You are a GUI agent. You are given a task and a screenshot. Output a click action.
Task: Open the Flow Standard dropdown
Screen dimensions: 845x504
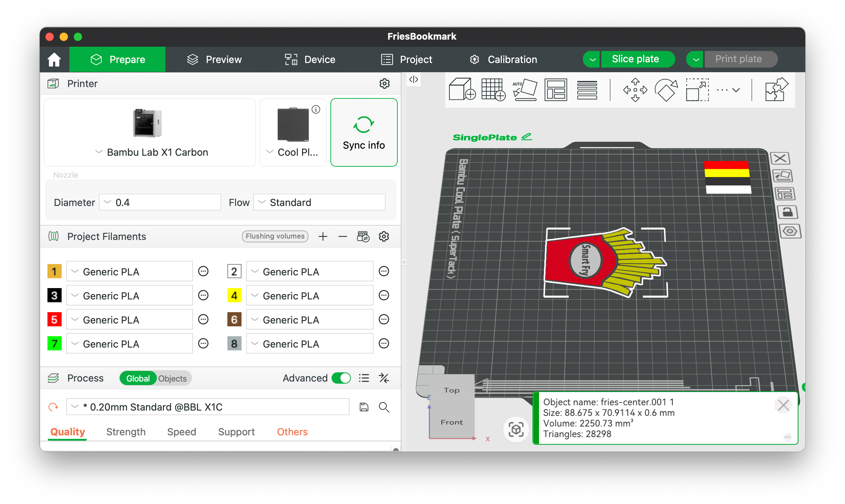pos(319,202)
